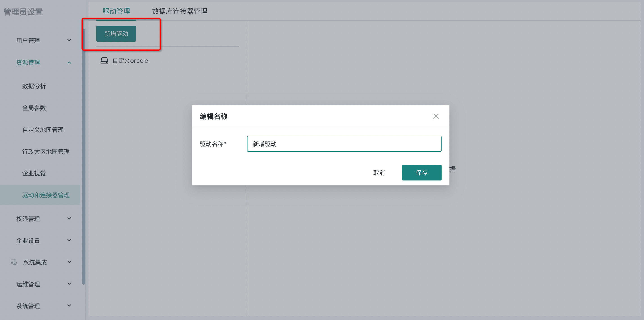Expand the 权限管理 chevron

tap(69, 218)
